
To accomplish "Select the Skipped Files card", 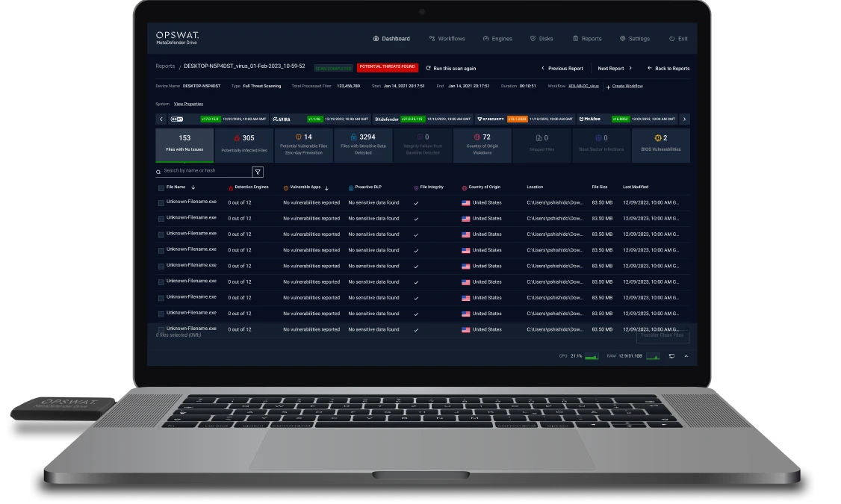I will [x=541, y=145].
